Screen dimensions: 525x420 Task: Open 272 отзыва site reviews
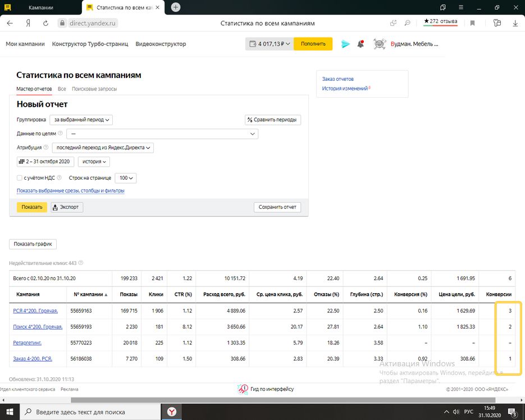441,21
